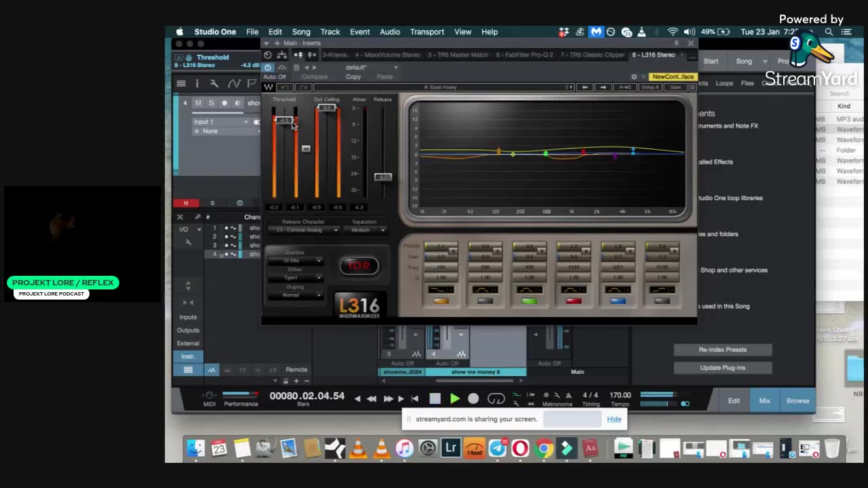
Task: Click the Waves logo icon in the plugin toolbar
Action: 269,87
